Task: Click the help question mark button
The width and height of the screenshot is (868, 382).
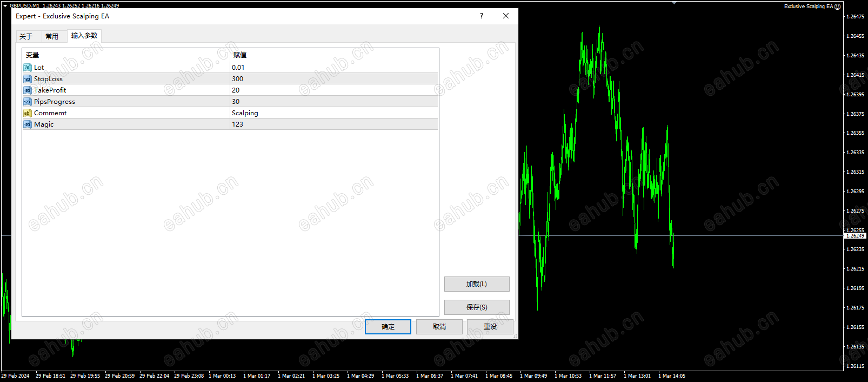Action: coord(482,16)
